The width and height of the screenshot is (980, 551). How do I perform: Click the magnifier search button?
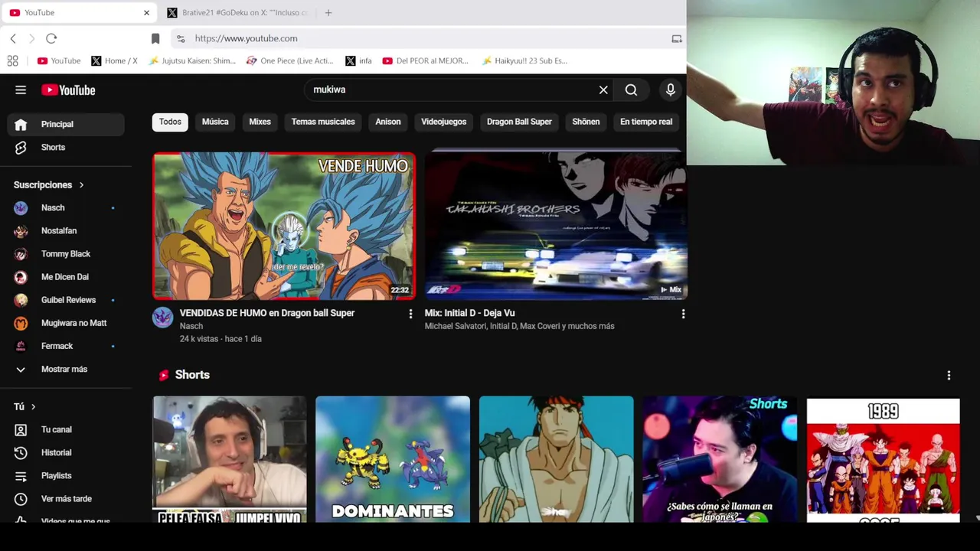tap(631, 90)
